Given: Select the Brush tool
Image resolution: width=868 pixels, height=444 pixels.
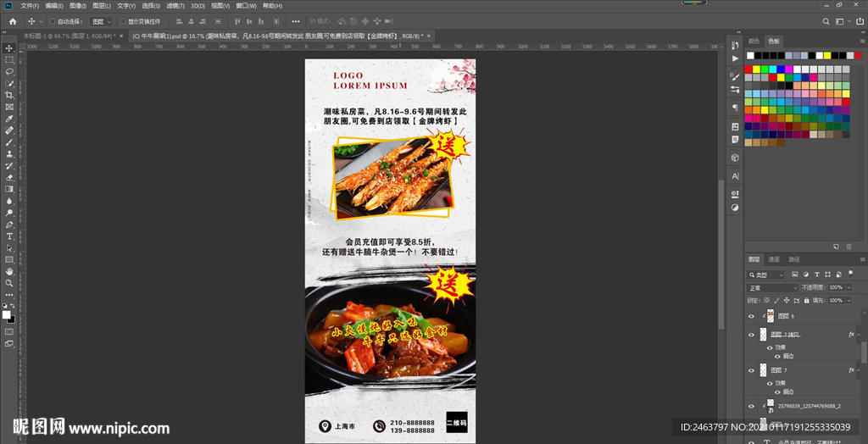Looking at the screenshot, I should [9, 142].
